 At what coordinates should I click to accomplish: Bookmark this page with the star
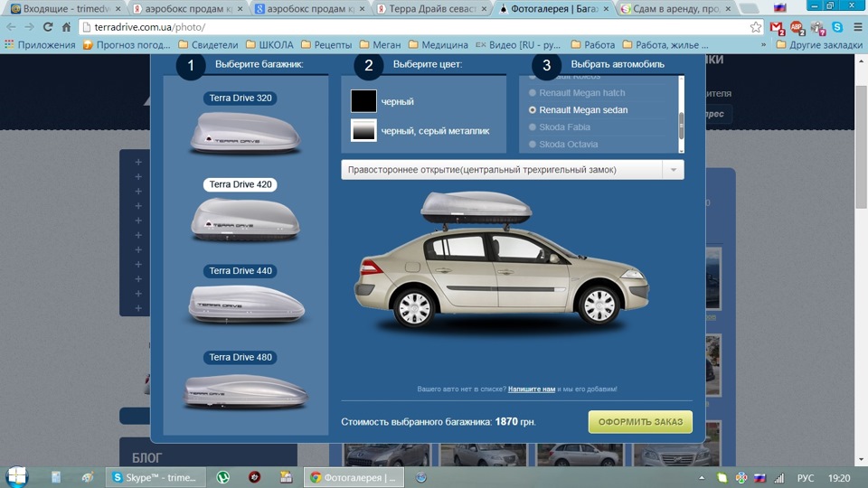[755, 27]
